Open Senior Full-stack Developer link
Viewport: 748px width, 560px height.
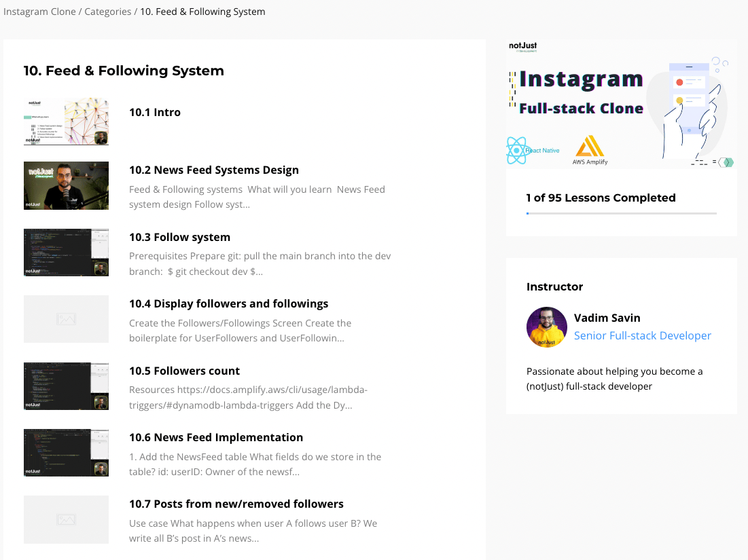tap(643, 335)
